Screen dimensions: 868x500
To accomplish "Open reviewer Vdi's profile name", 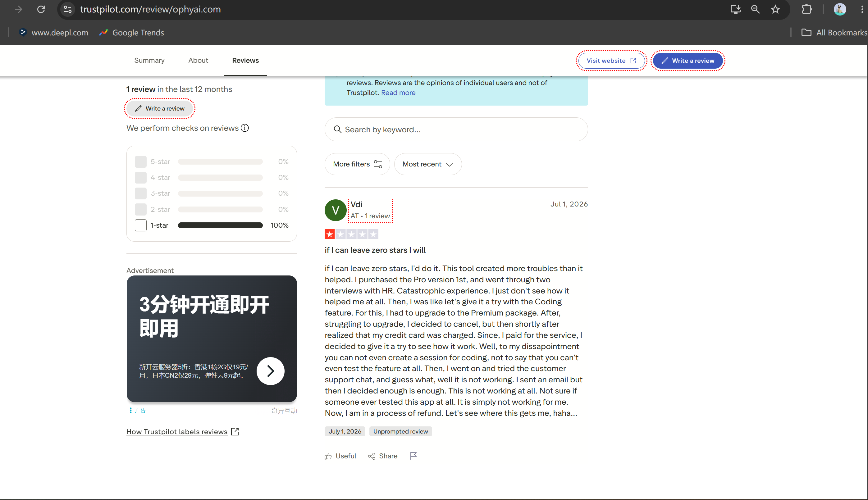I will pos(356,205).
